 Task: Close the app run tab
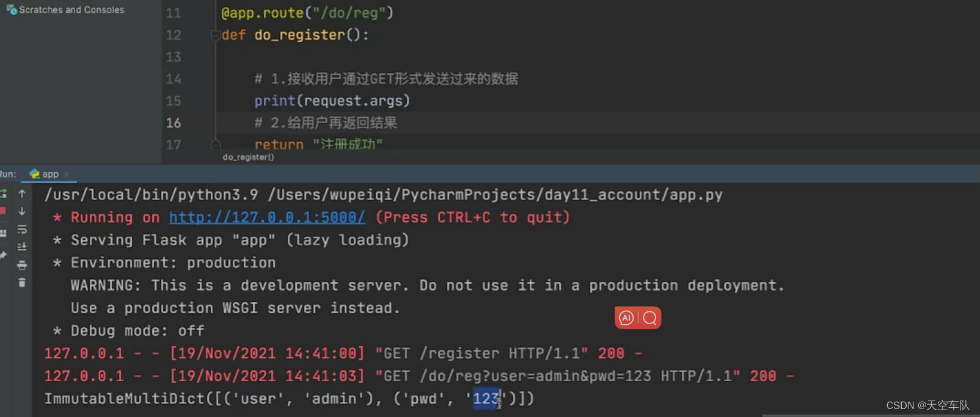(x=67, y=175)
